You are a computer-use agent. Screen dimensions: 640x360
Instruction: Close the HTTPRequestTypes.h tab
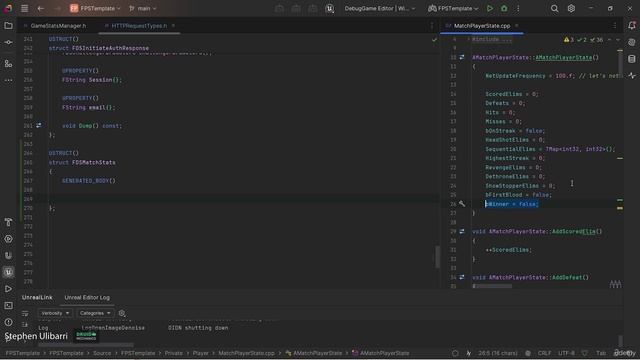173,26
